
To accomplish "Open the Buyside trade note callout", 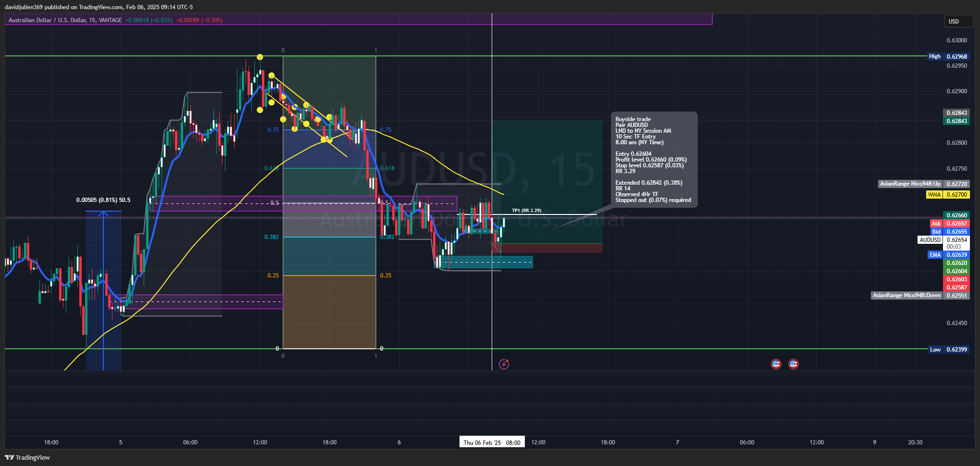I will click(x=654, y=160).
